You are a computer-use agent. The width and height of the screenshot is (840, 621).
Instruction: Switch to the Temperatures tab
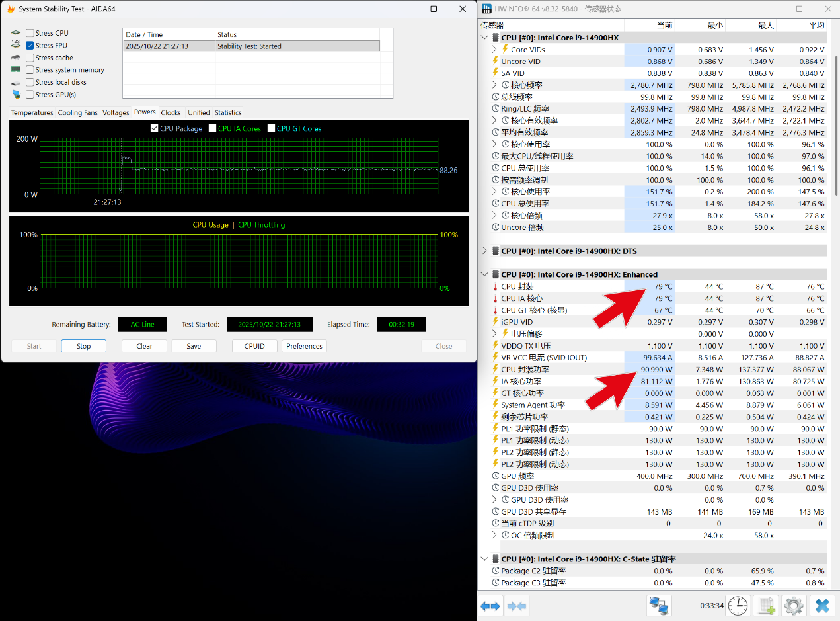(x=32, y=112)
